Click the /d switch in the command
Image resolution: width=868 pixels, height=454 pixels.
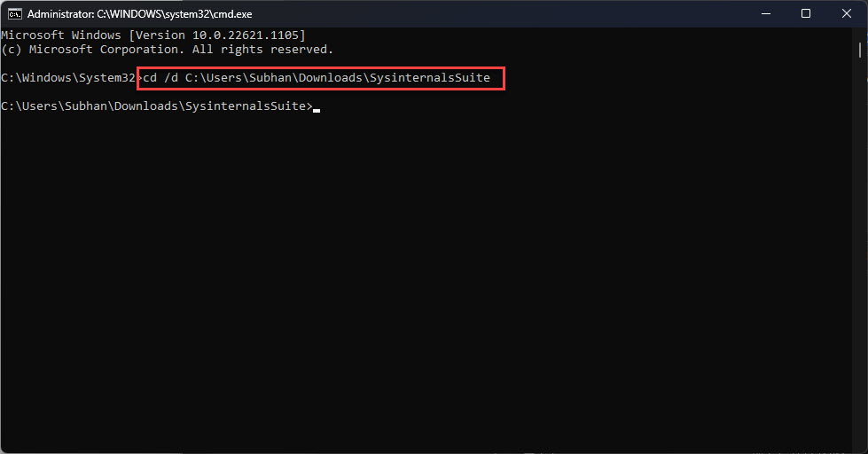[x=171, y=77]
